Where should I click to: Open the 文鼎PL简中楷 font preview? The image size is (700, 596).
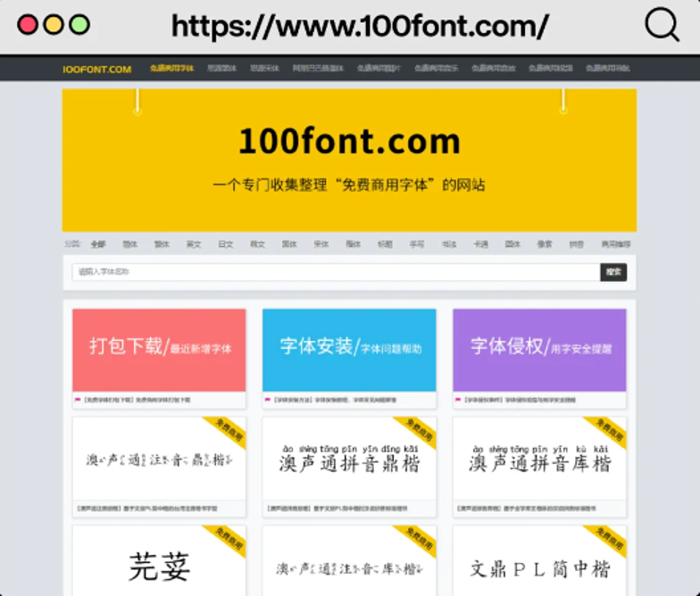pos(539,560)
